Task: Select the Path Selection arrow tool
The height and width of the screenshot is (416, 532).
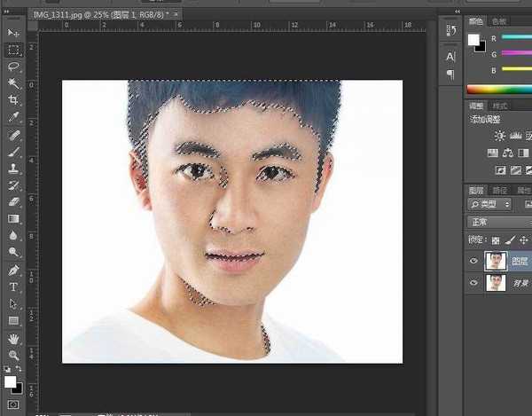Action: coord(13,303)
